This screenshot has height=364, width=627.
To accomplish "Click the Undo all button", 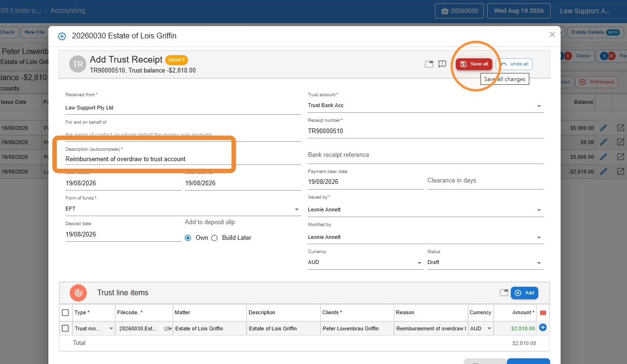I will click(514, 64).
